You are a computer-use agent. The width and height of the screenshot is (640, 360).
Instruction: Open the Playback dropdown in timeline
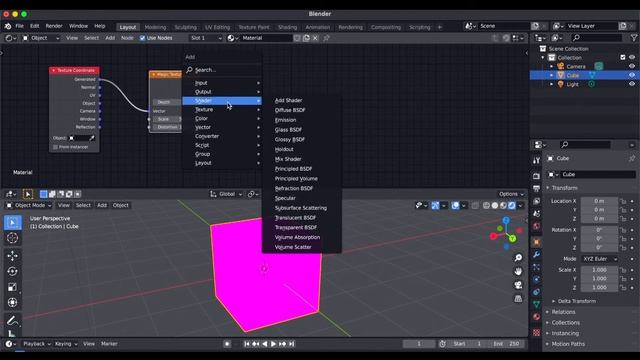(37, 344)
